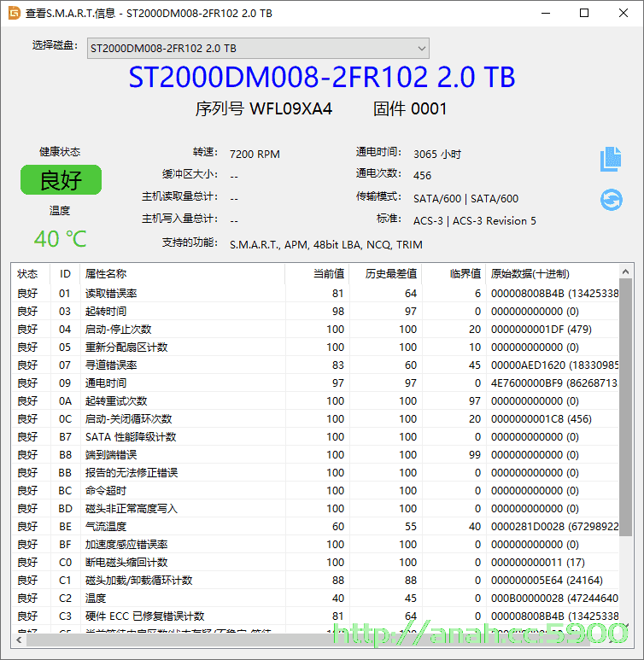Select the SATA 性能降级计数 row
The width and height of the screenshot is (644, 660).
click(315, 437)
